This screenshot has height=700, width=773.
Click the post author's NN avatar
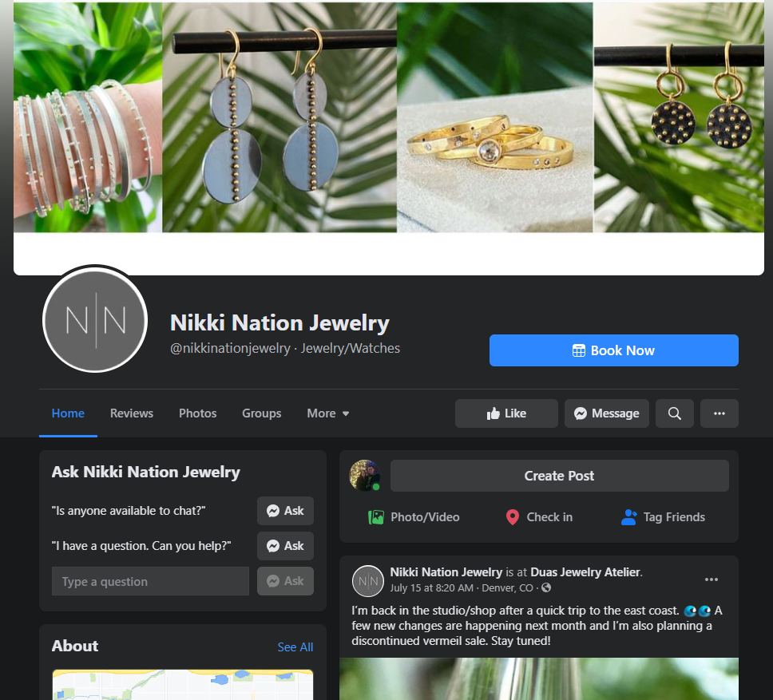click(368, 581)
